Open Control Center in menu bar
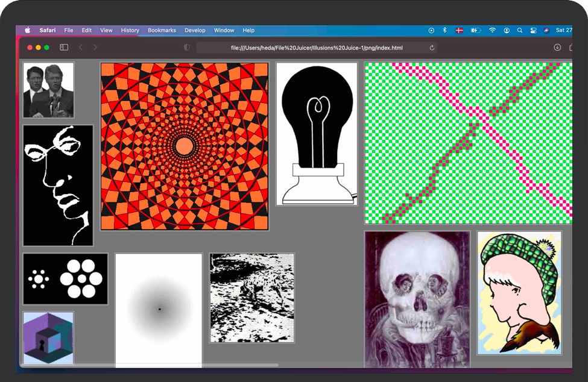The height and width of the screenshot is (382, 588). pyautogui.click(x=533, y=30)
